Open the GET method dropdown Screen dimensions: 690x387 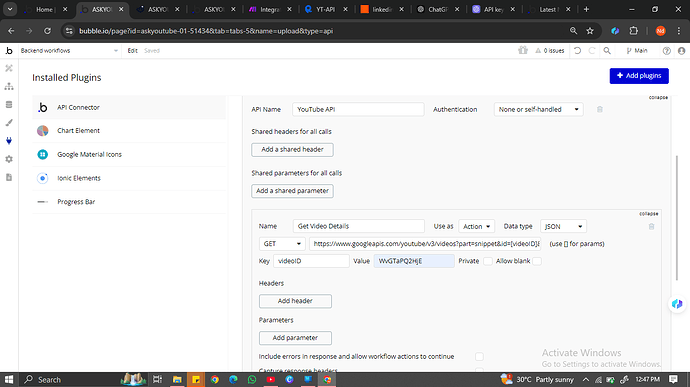[x=282, y=243]
